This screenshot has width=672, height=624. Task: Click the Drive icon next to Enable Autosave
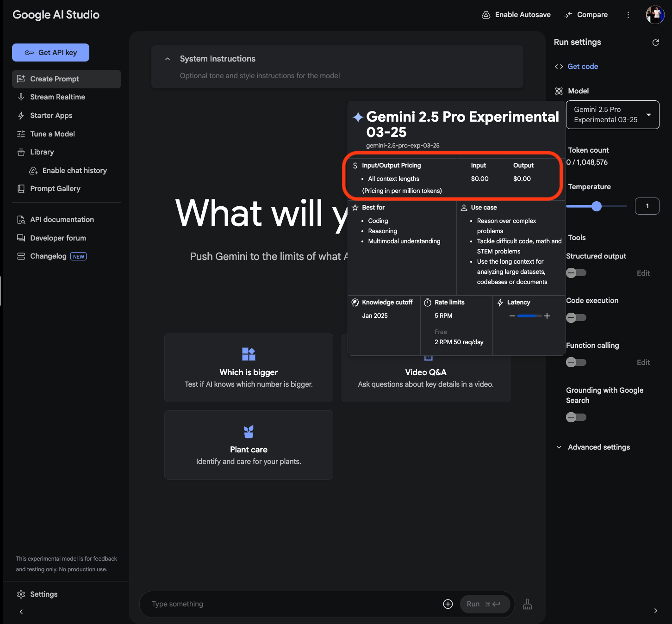click(486, 15)
